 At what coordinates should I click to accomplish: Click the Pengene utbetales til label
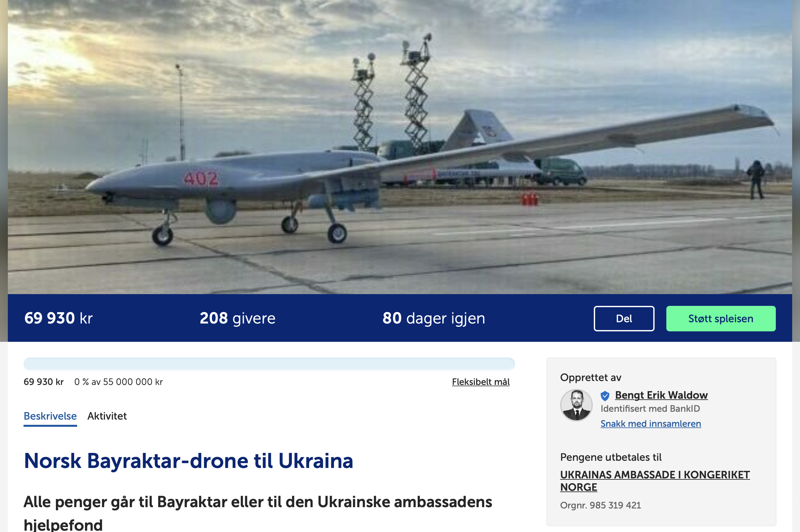tap(611, 457)
